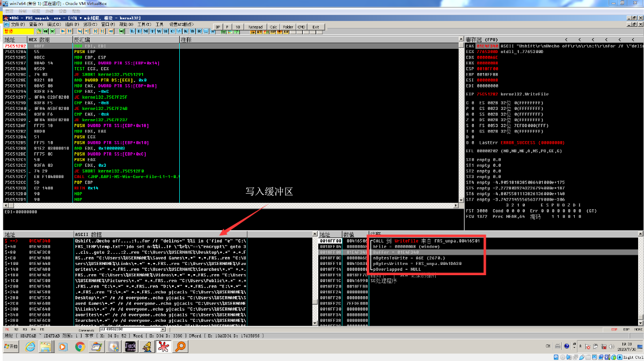Click the Trace over toolbar icon
Viewport: 644px width, 361px height.
click(102, 31)
